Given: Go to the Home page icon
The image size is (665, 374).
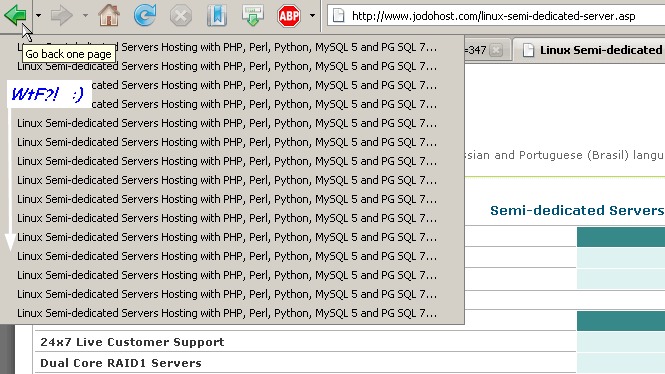Looking at the screenshot, I should [109, 16].
